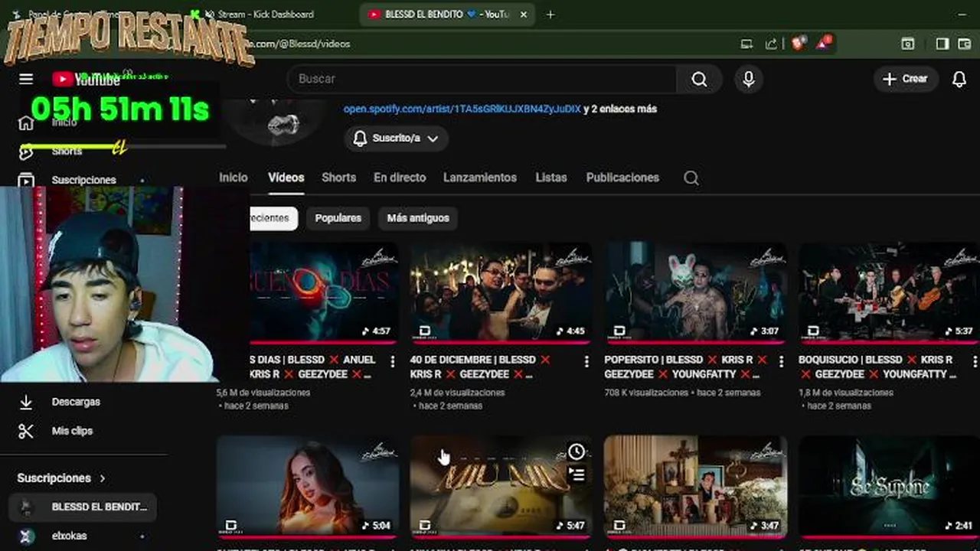Close the BLESSD EL BENDITO YouTube tab
Screen dimensions: 980x551
point(524,14)
